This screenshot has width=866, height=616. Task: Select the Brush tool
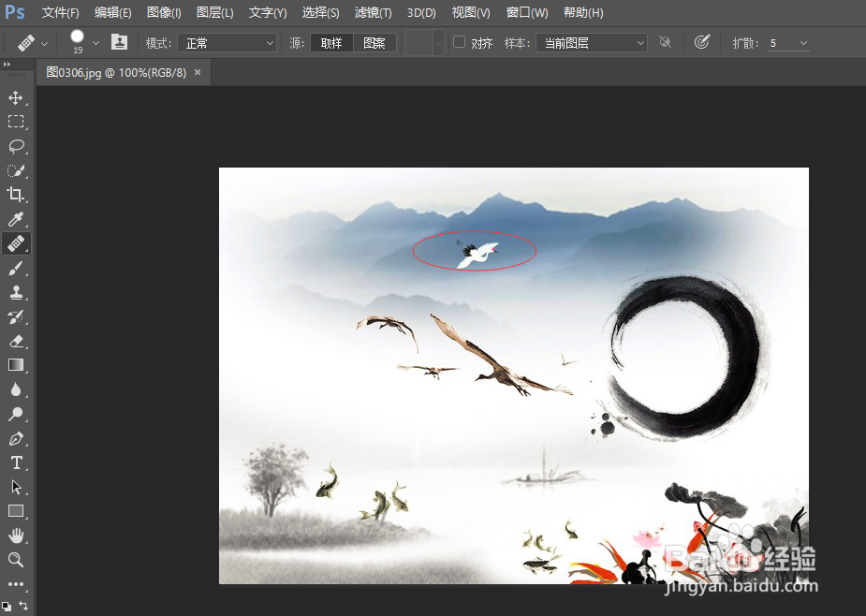[16, 268]
